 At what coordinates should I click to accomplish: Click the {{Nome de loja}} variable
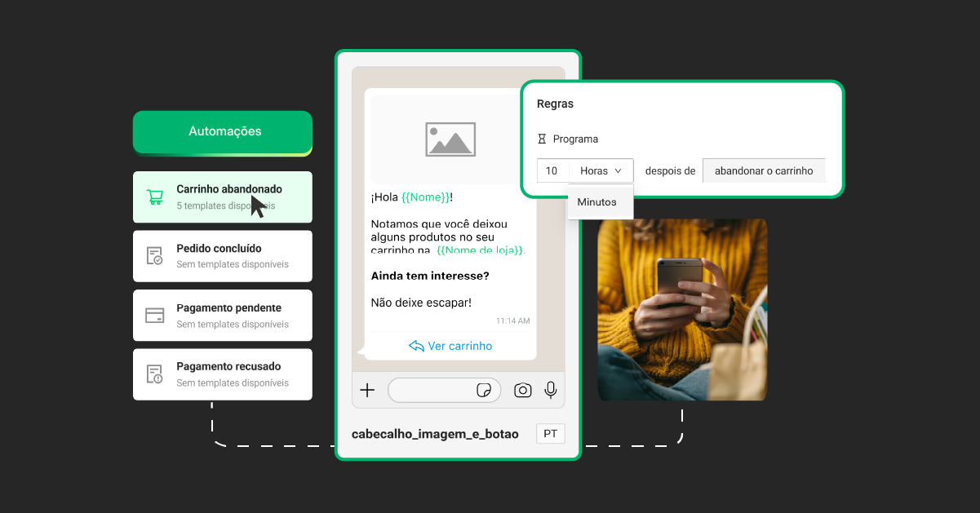[x=481, y=250]
